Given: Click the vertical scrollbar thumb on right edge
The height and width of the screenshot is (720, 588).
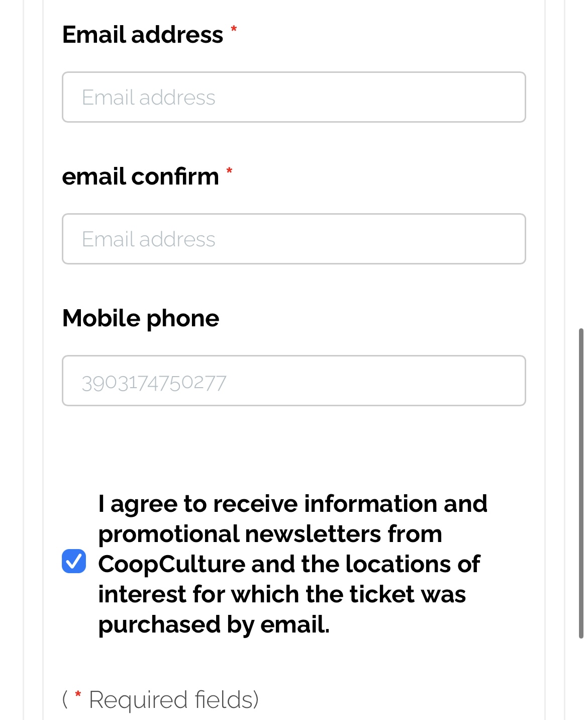Looking at the screenshot, I should point(581,483).
